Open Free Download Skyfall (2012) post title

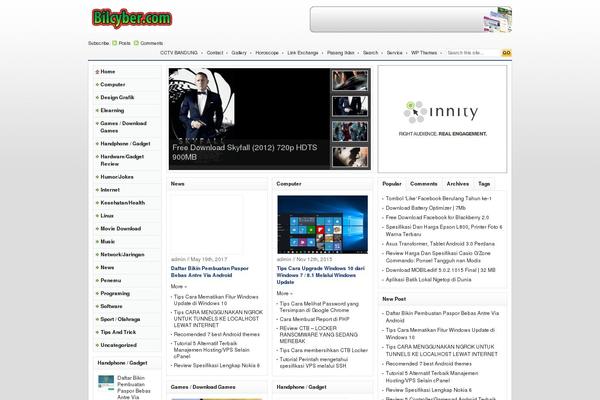(245, 152)
